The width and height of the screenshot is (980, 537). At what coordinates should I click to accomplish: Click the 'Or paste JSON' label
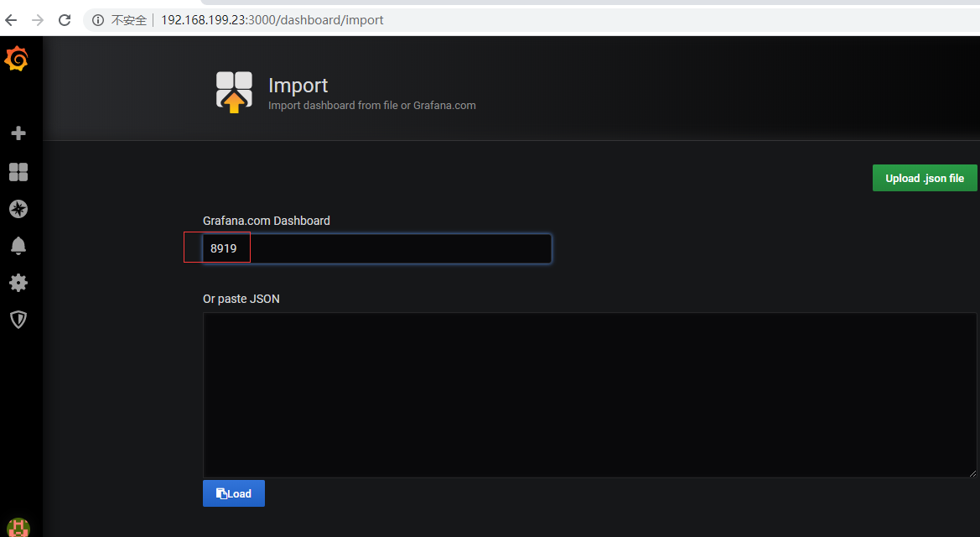241,300
